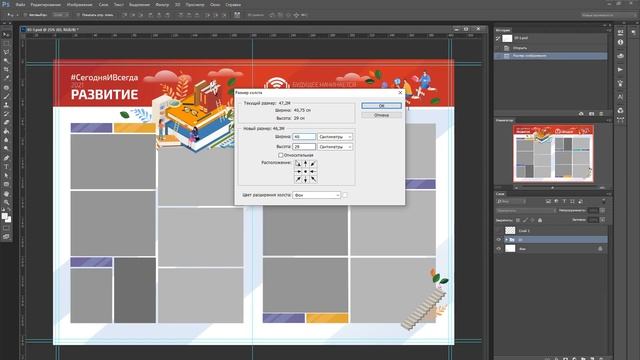The image size is (640, 360).
Task: Open the Справка menu
Action: pyautogui.click(x=233, y=5)
